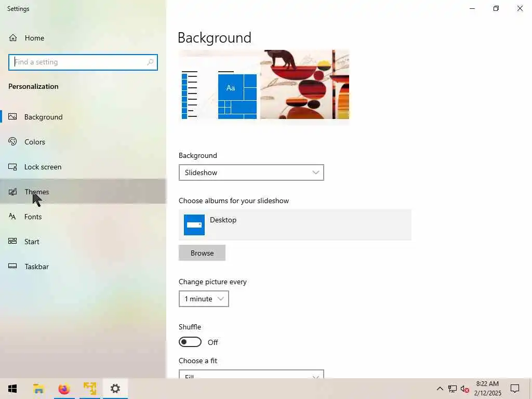This screenshot has height=399, width=532.
Task: Click the Themes brush icon
Action: 12,192
